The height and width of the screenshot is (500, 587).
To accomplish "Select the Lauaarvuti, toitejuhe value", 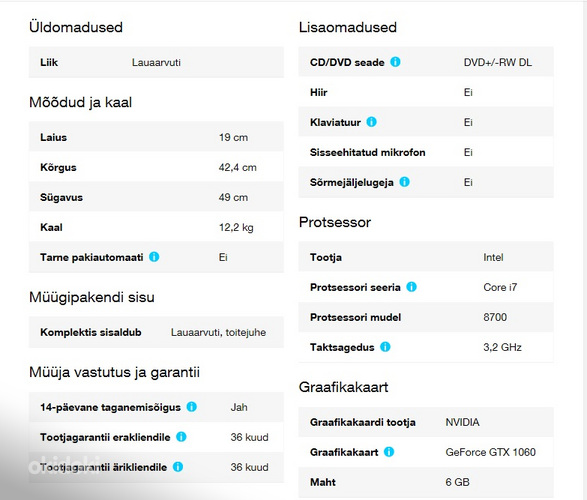I will (218, 332).
